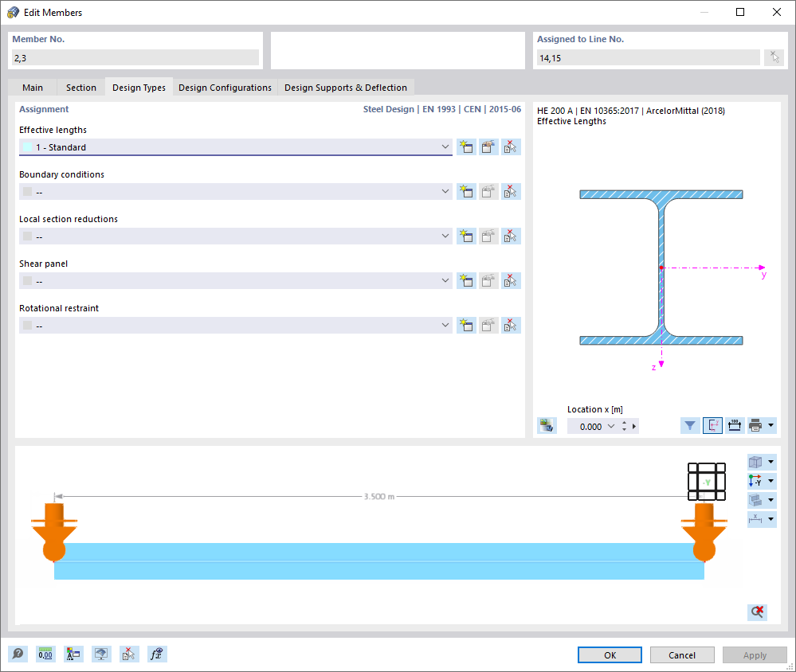Open the view direction dropdown arrow
This screenshot has width=796, height=672.
pyautogui.click(x=771, y=481)
